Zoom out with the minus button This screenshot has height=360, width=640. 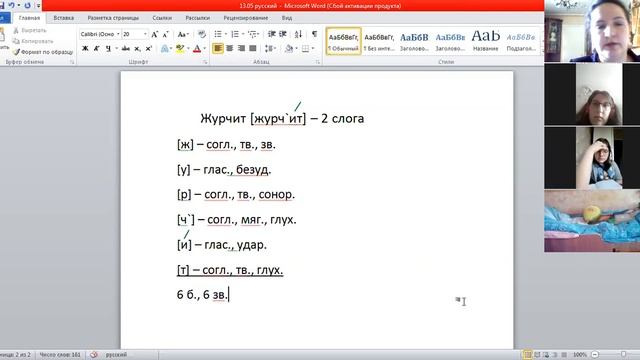595,355
